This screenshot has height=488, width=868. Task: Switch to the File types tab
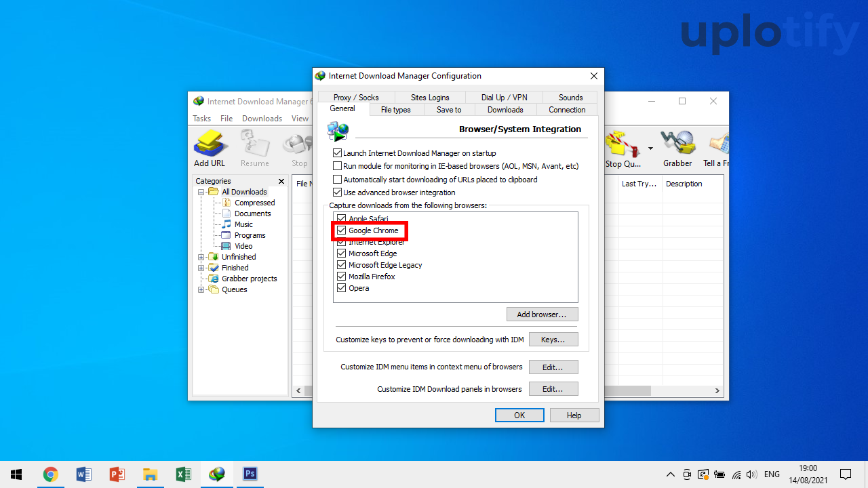395,110
